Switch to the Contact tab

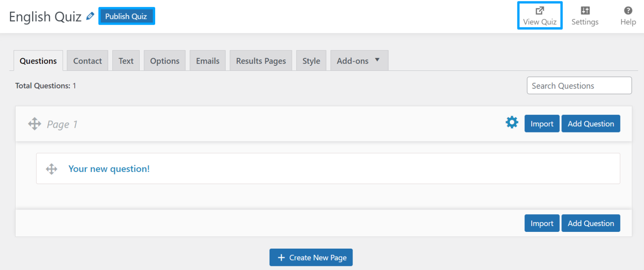[x=87, y=60]
